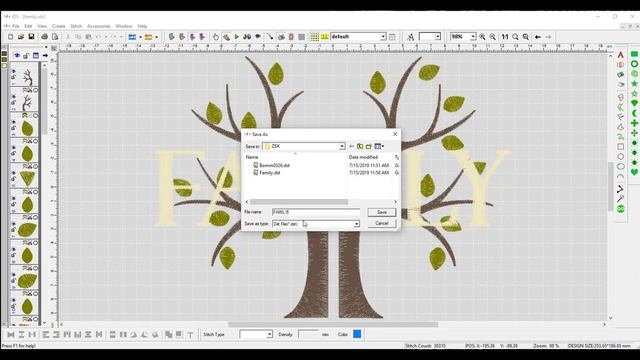Toggle the lock icon in object panel header
This screenshot has width=640, height=360.
click(26, 55)
